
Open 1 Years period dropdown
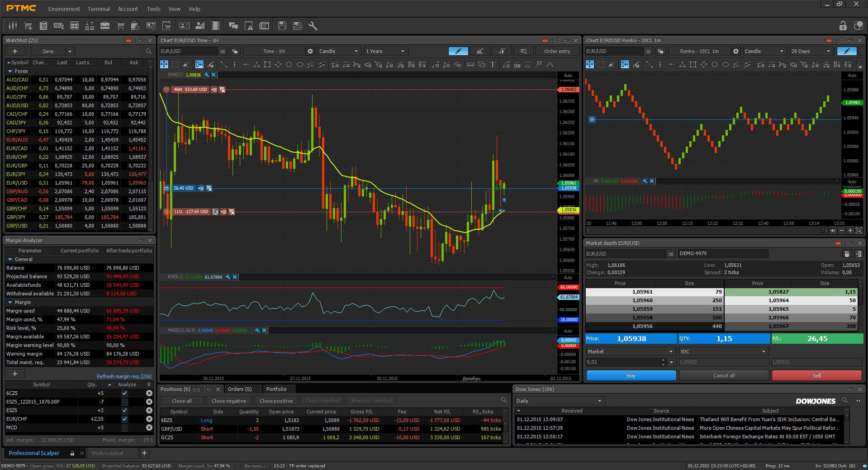pos(386,51)
